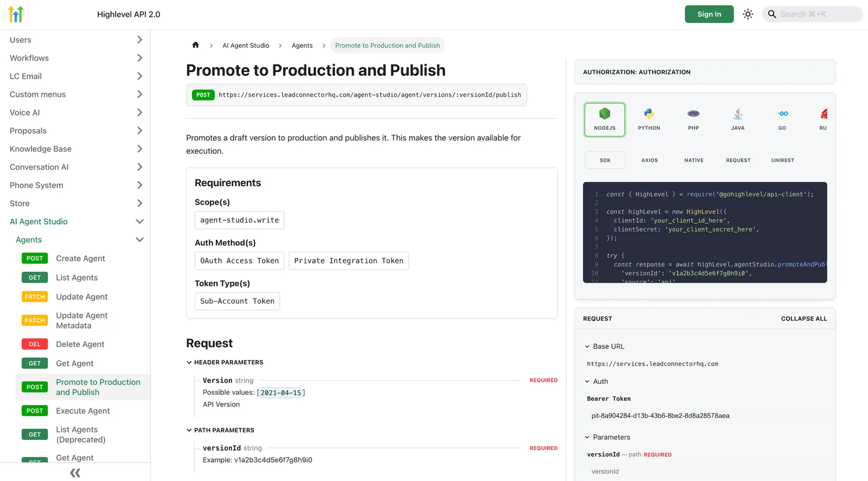Click the home breadcrumb icon
The width and height of the screenshot is (868, 481).
(x=196, y=45)
